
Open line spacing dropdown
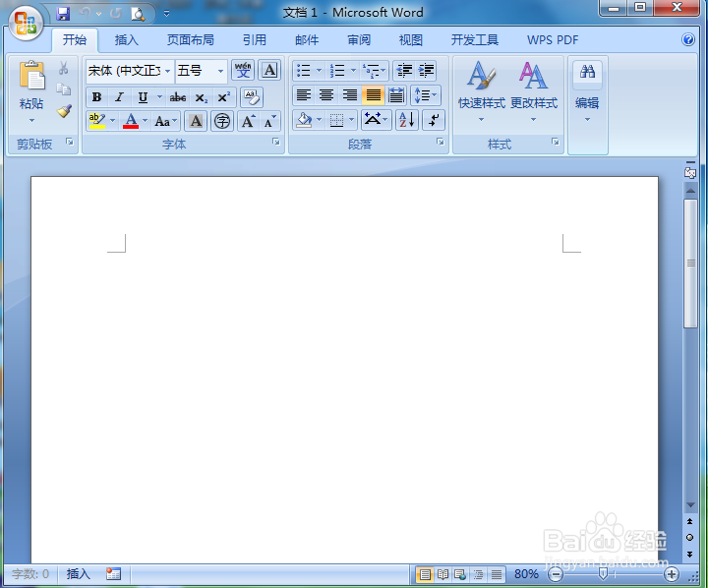pos(426,94)
